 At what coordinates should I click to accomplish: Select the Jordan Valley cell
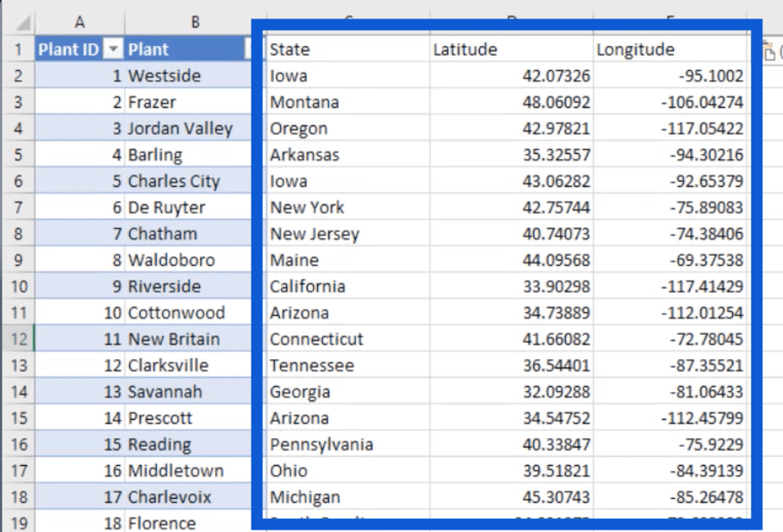coord(188,128)
